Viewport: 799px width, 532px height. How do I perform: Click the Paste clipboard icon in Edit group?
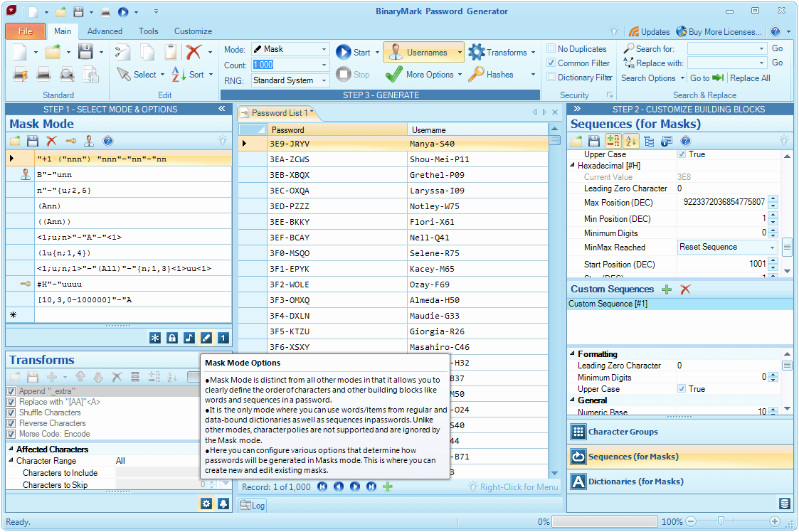pyautogui.click(x=171, y=53)
